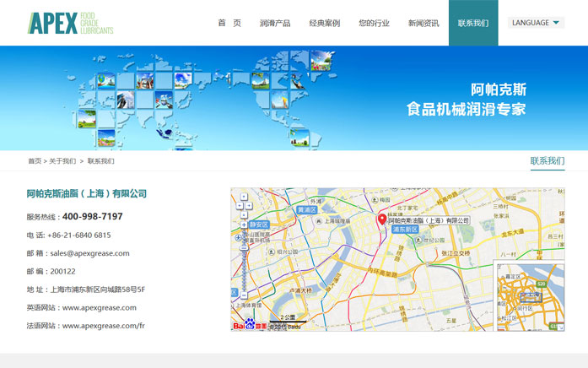
Task: Click the 世纪公园 park icon on map
Action: 418,240
